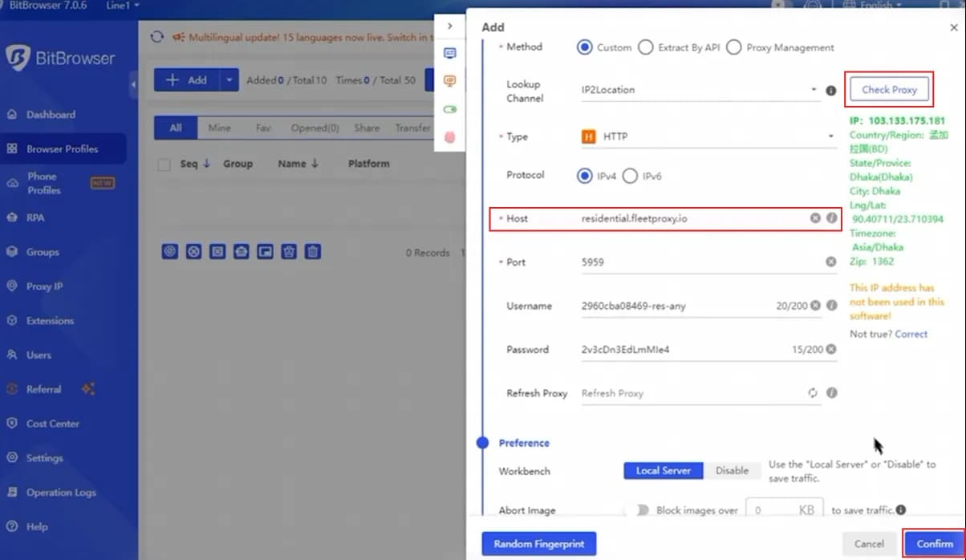Click the megaphone announcement icon
The width and height of the screenshot is (966, 560).
pyautogui.click(x=178, y=37)
